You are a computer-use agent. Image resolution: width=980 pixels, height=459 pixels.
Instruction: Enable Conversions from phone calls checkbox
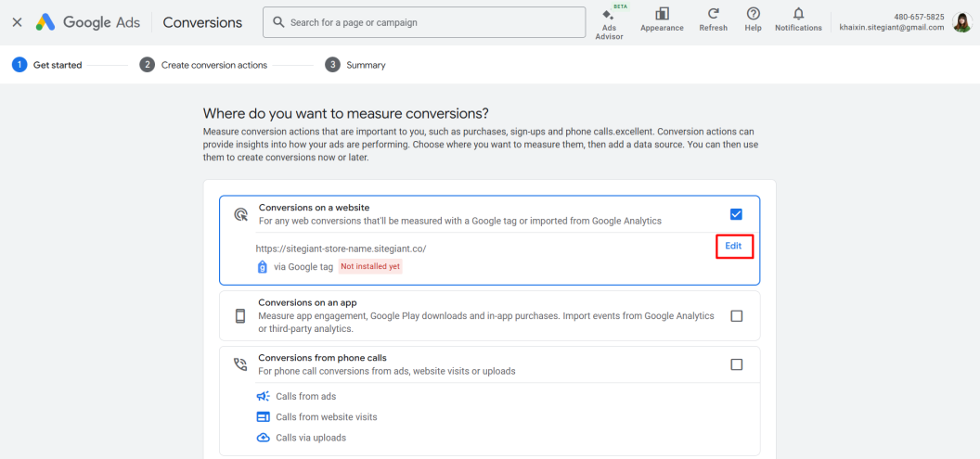point(736,364)
